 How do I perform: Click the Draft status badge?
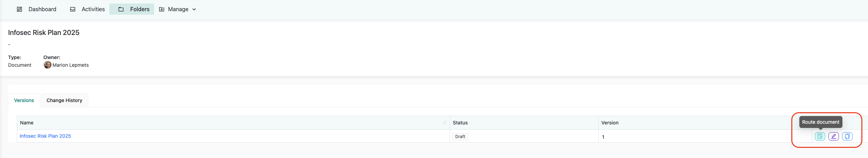[460, 137]
